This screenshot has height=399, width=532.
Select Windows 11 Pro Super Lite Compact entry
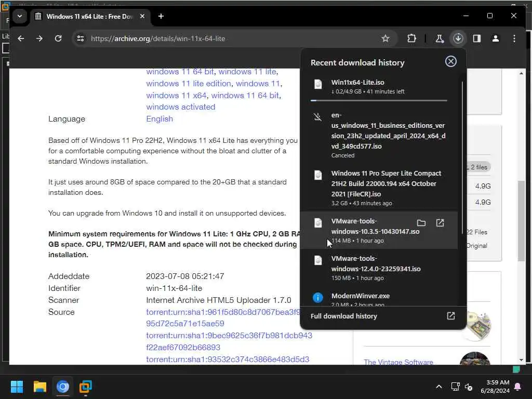(379, 188)
